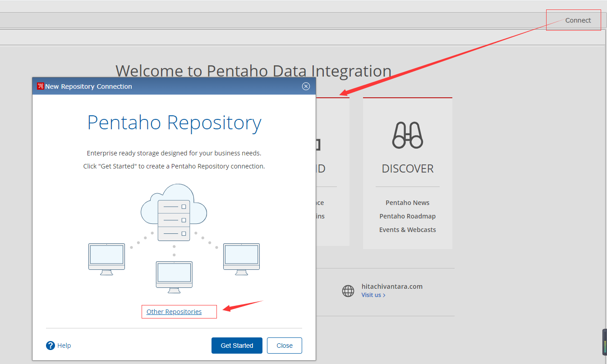Open the Events & Webcasts link
607x364 pixels.
pos(407,230)
